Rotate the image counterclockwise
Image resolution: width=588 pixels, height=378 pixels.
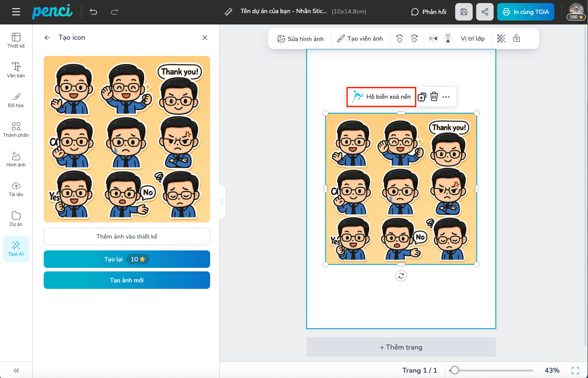coord(399,38)
